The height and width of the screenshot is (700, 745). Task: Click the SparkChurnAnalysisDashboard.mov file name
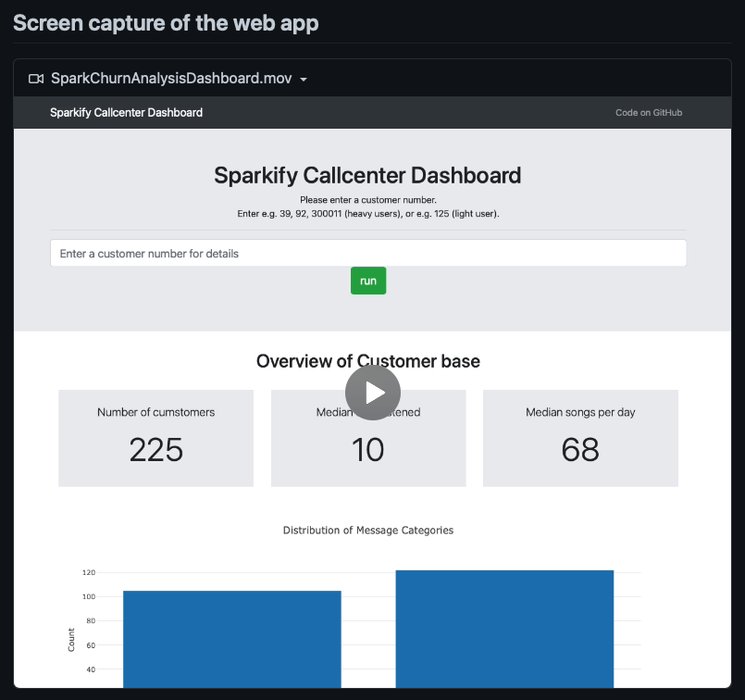coord(171,79)
